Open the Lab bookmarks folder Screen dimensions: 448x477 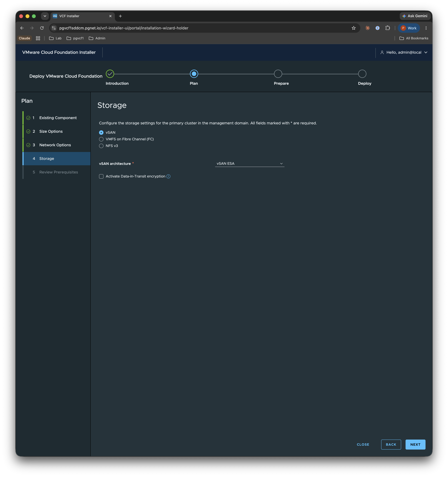click(x=55, y=38)
